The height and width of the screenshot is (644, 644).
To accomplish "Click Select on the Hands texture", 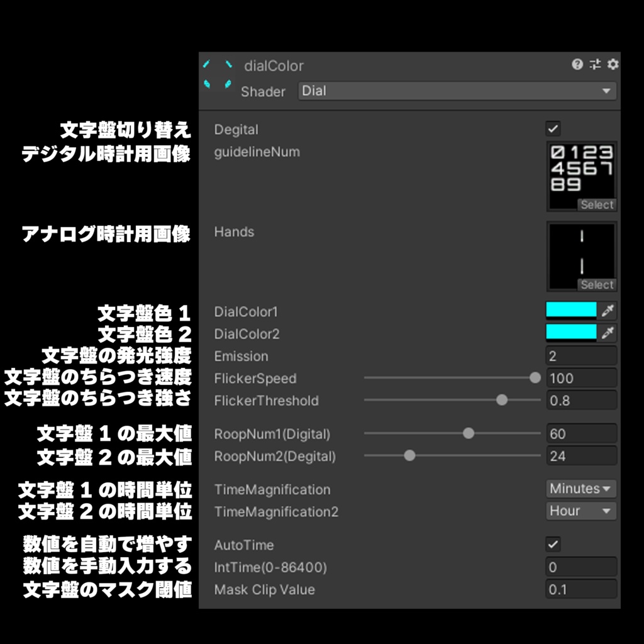I will click(597, 285).
